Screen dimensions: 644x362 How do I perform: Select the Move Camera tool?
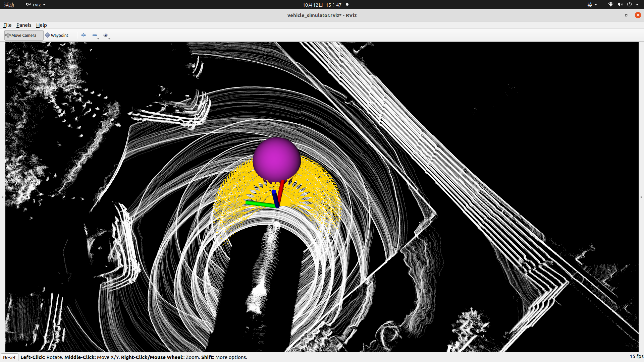(23, 35)
